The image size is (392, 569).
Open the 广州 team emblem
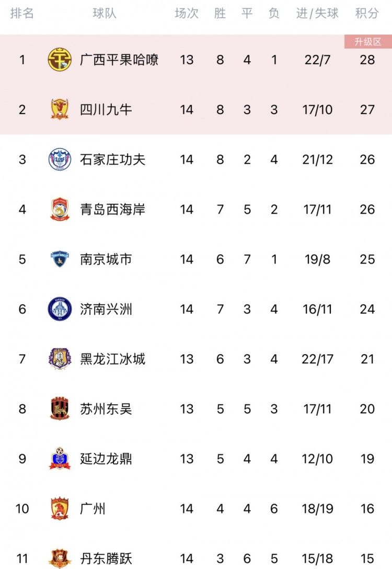(60, 508)
